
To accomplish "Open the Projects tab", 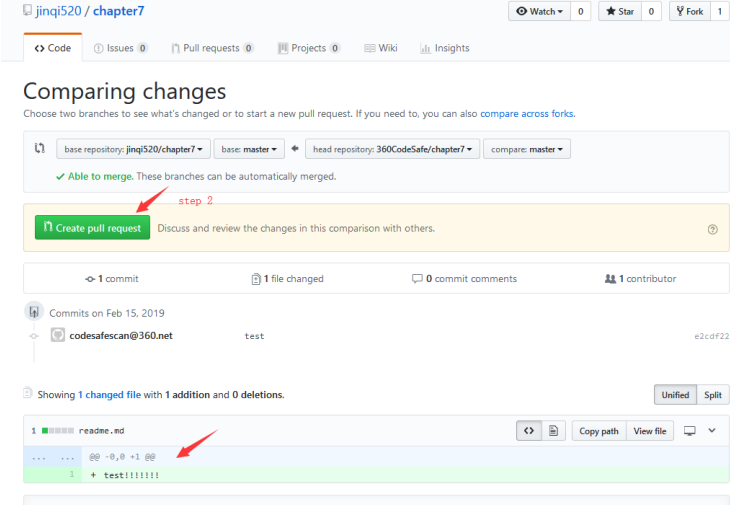I will click(309, 48).
